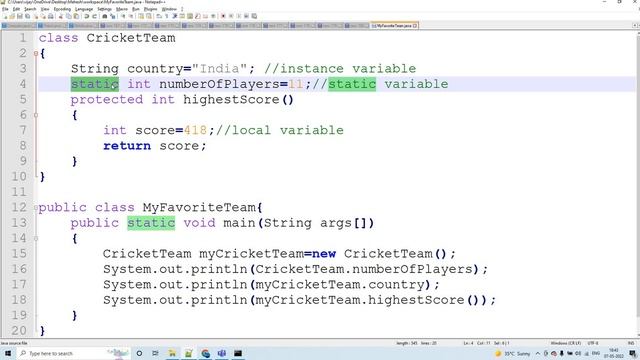Show hidden system tray icons chevron
The image size is (640, 360).
pyautogui.click(x=538, y=353)
